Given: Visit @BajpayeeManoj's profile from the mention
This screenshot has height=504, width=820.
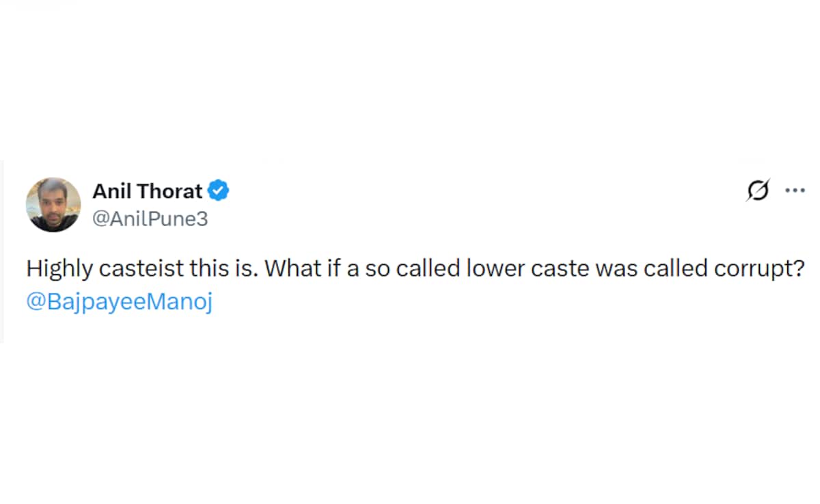Looking at the screenshot, I should (119, 300).
